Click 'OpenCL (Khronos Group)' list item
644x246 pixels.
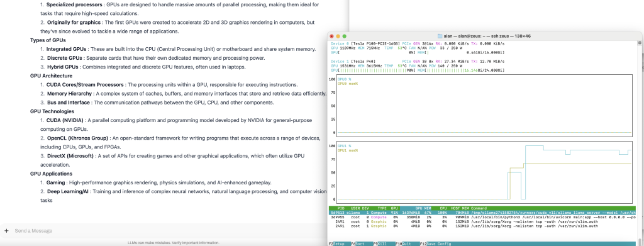coord(77,138)
